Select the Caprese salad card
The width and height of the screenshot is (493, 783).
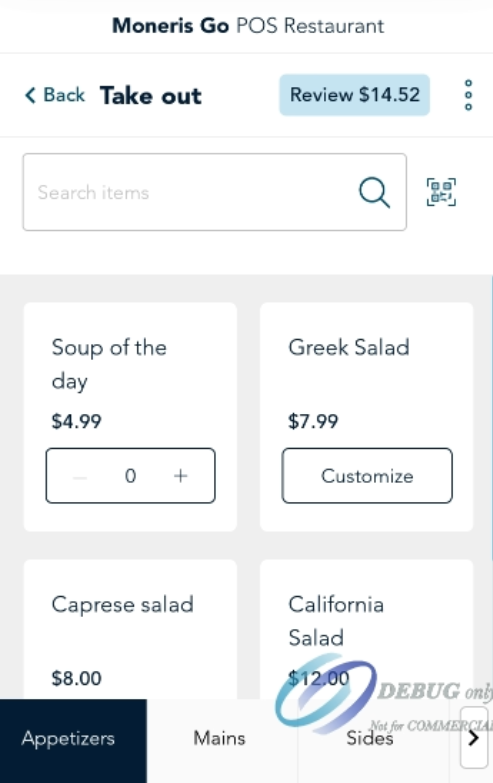click(130, 629)
